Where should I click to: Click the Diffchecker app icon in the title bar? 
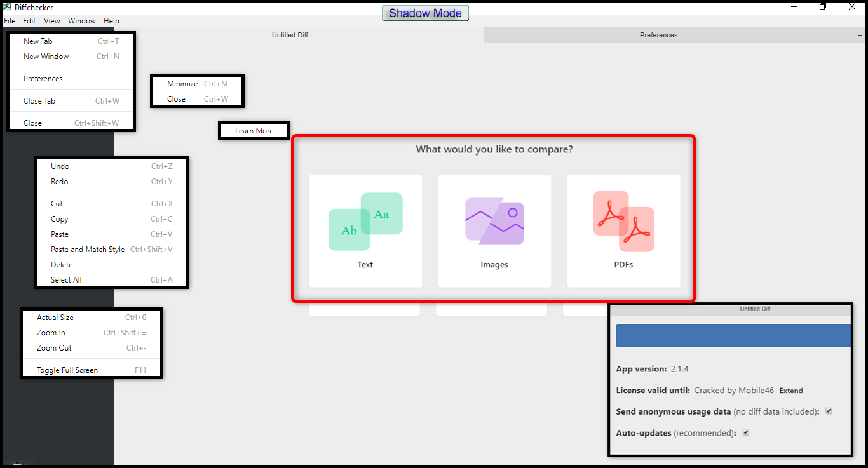point(8,7)
